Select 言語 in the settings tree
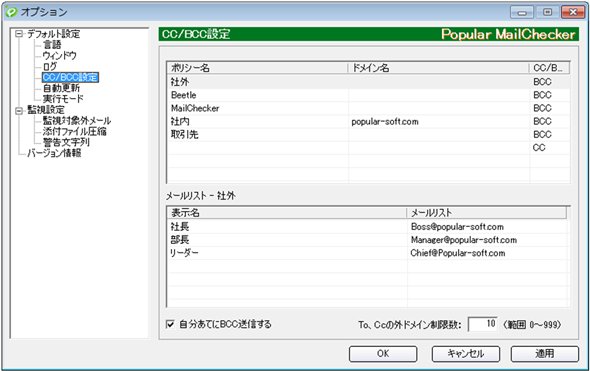Screen dimensions: 590x371 click(52, 45)
